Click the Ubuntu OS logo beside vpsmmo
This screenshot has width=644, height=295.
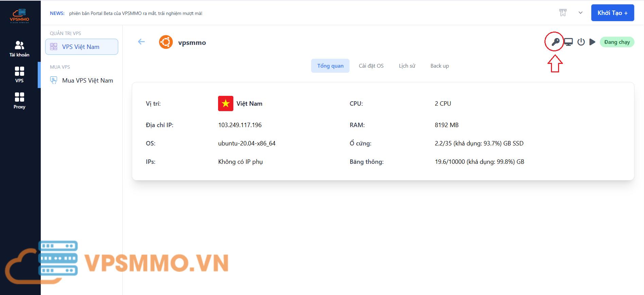166,42
